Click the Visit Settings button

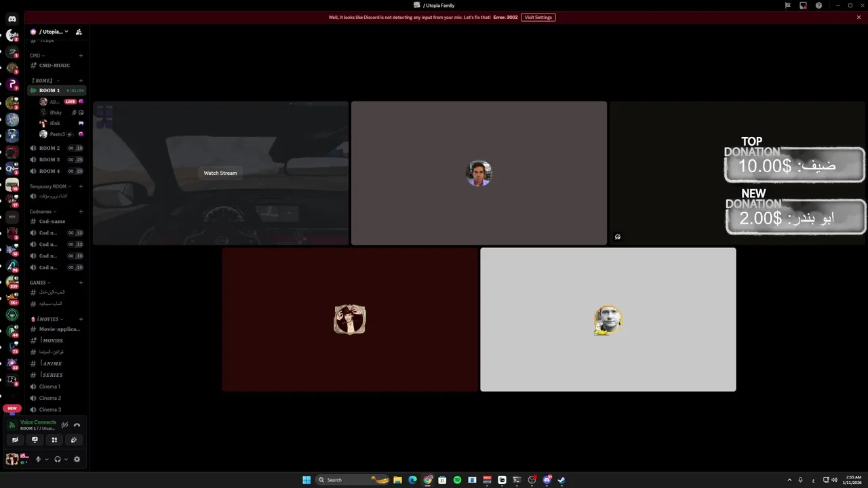(x=538, y=17)
